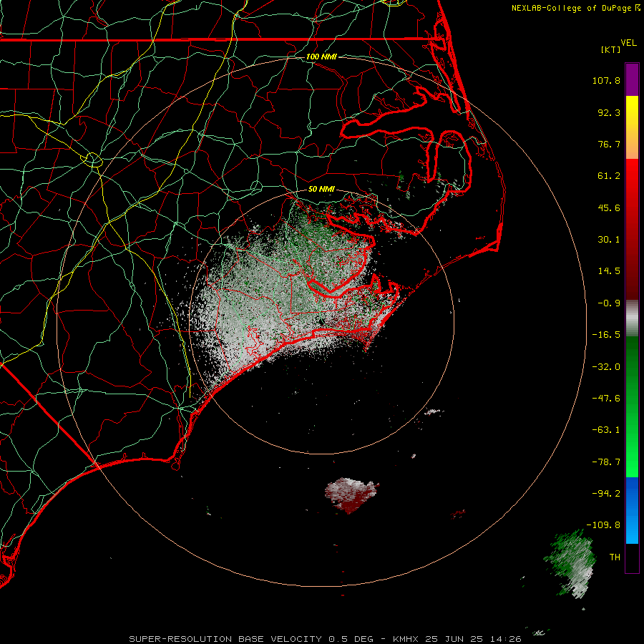Select the -63.1 legend value
The image size is (644, 644).
pyautogui.click(x=606, y=430)
